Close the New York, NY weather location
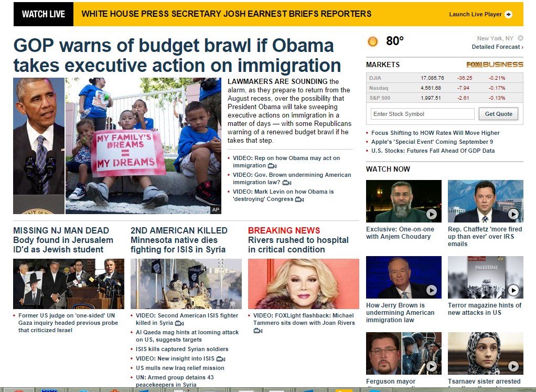Viewport: 536px width, 392px height. point(520,38)
